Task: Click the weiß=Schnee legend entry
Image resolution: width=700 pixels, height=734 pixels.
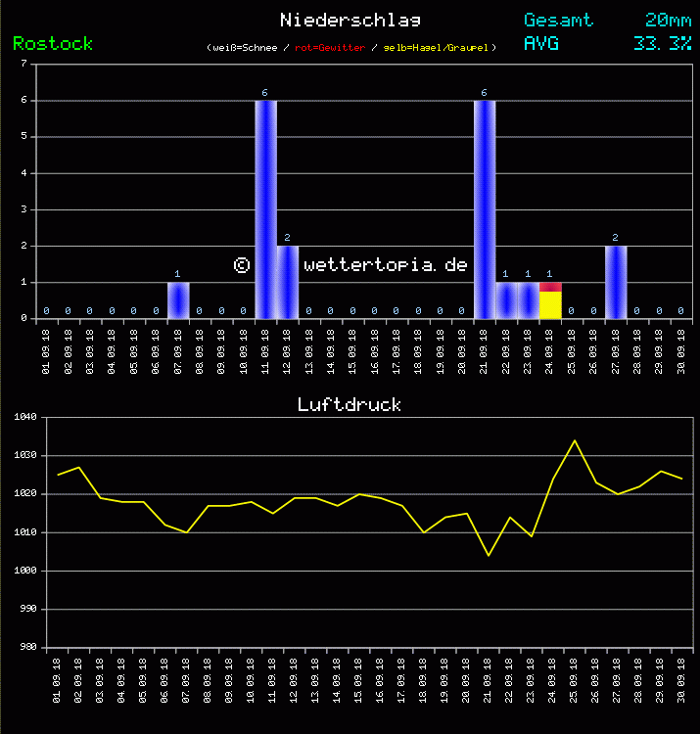Action: pyautogui.click(x=245, y=48)
